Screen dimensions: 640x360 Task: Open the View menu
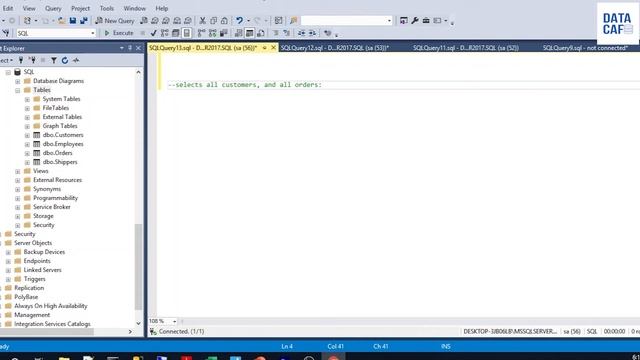click(29, 8)
